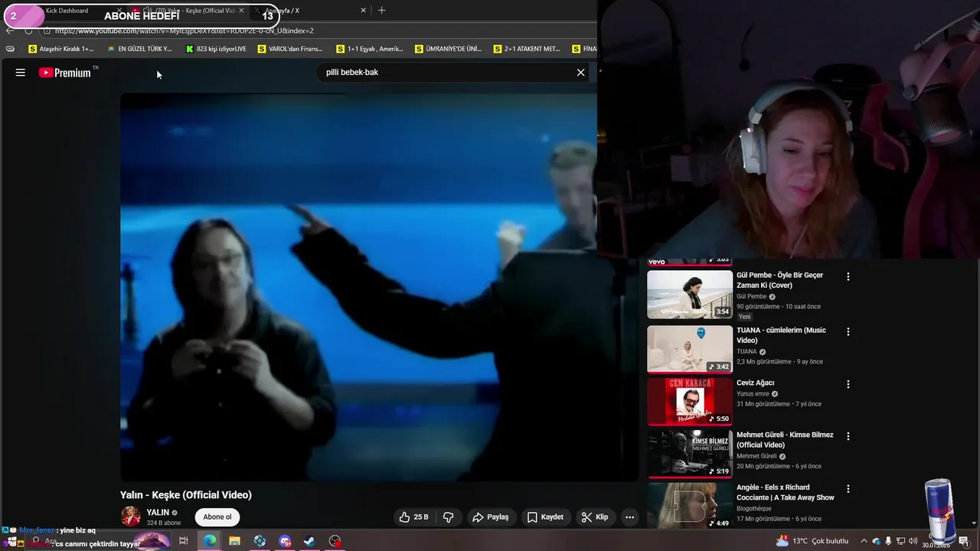Like the video with 25 B likes
The image size is (980, 551).
click(413, 517)
